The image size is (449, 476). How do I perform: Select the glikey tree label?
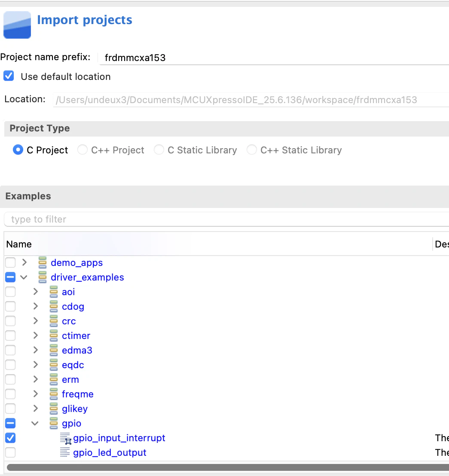(x=75, y=409)
